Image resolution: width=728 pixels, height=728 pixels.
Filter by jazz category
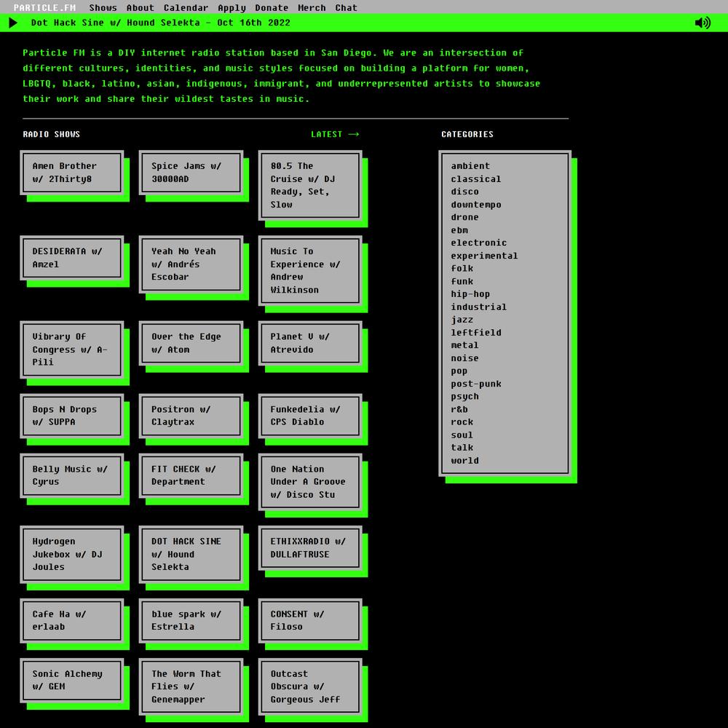pos(462,320)
